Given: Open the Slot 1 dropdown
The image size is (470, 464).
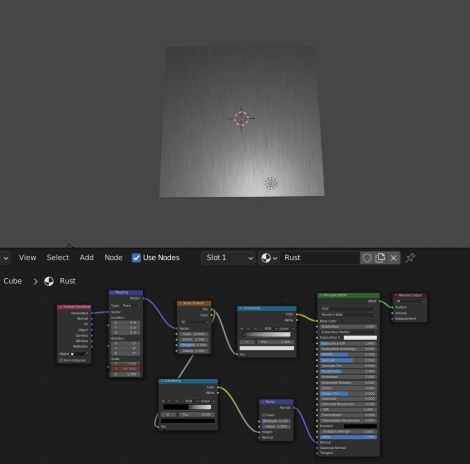Looking at the screenshot, I should pos(228,258).
